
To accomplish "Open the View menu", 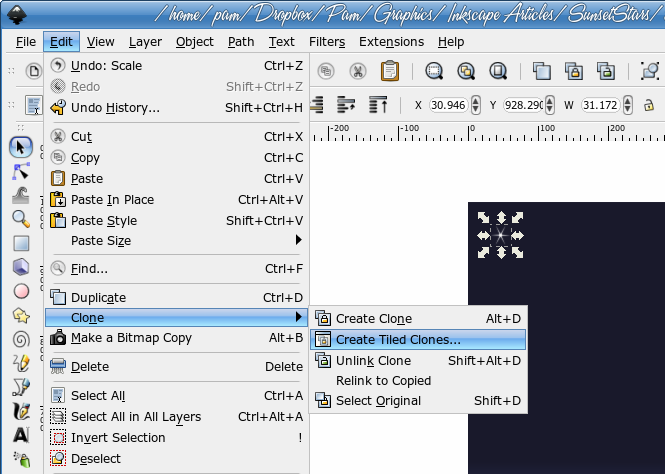I will [x=101, y=42].
